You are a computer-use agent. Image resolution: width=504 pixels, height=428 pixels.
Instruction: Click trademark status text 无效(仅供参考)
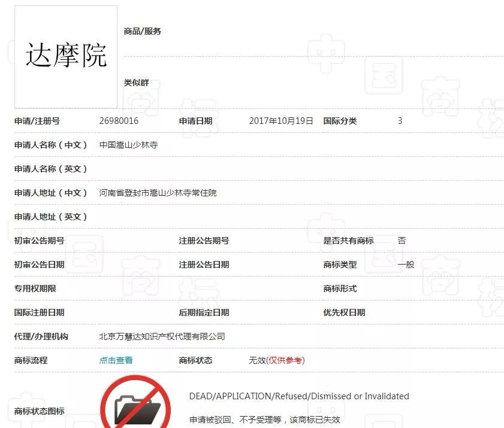(277, 360)
